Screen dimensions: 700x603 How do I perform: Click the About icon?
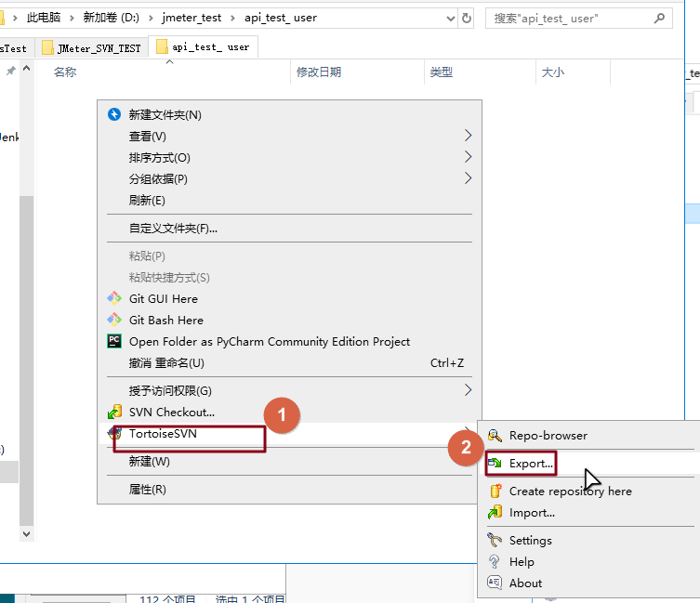click(495, 583)
